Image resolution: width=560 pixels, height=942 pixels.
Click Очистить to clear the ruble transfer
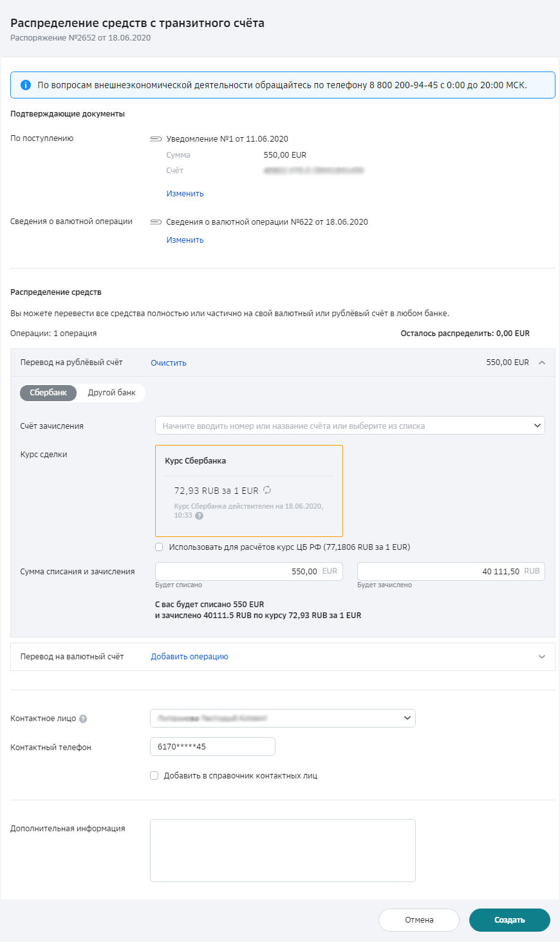pos(169,363)
